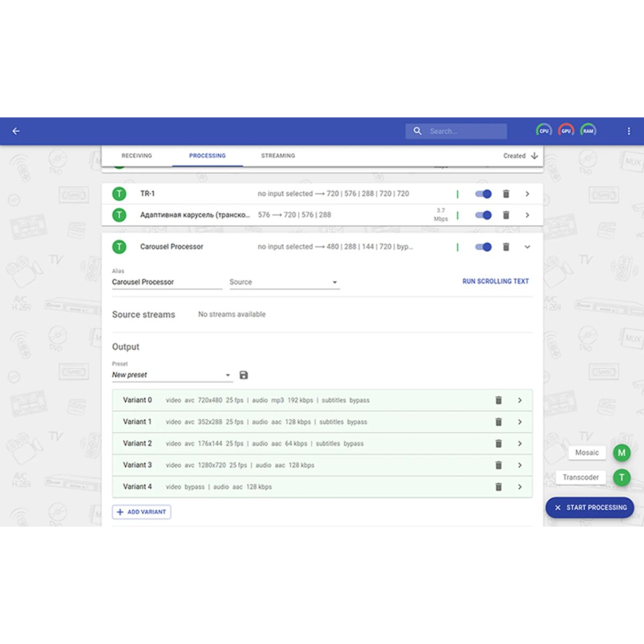The width and height of the screenshot is (644, 644).
Task: Switch to the Streaming tab
Action: point(278,156)
